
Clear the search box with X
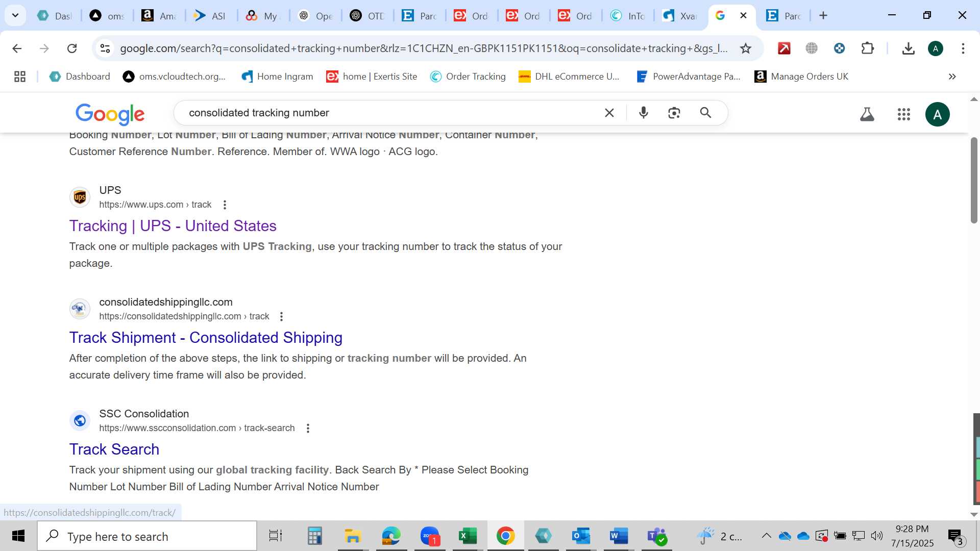click(x=609, y=113)
